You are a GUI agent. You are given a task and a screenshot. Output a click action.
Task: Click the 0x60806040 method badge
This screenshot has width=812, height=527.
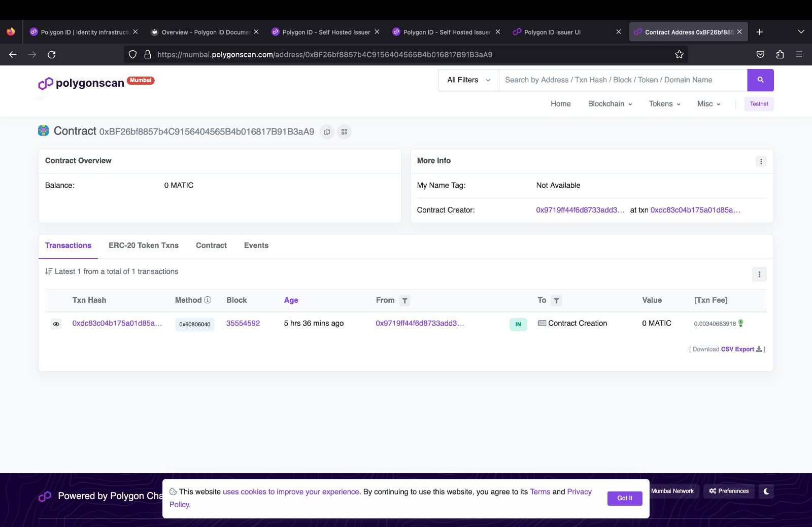[x=195, y=324]
